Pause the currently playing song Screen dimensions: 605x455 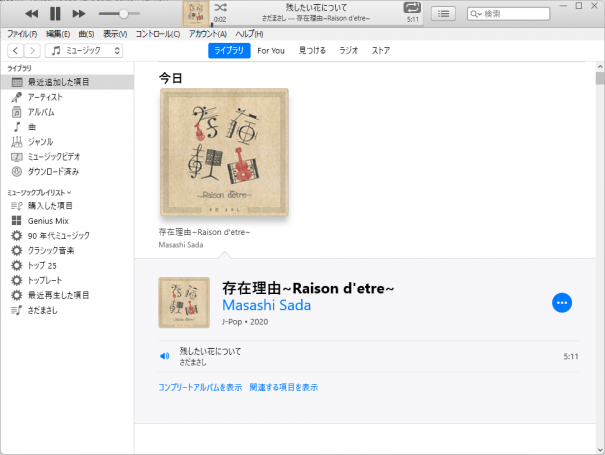tap(55, 14)
